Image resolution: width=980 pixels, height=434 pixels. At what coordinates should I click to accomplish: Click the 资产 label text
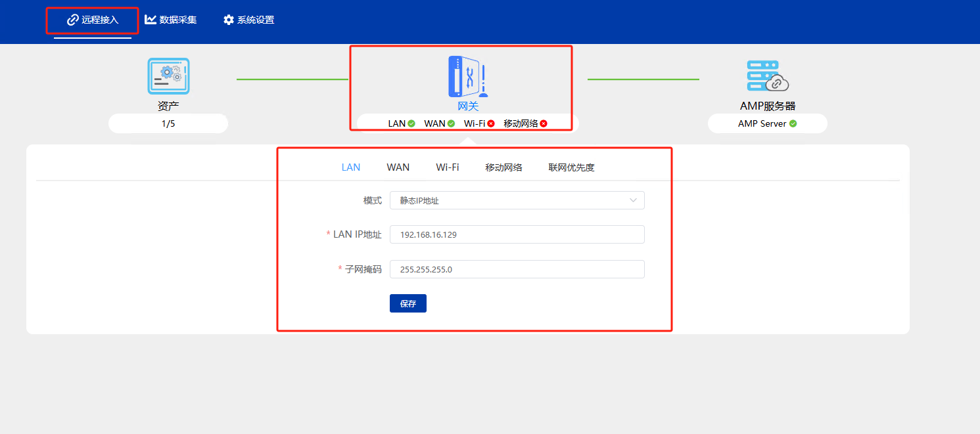pyautogui.click(x=168, y=106)
